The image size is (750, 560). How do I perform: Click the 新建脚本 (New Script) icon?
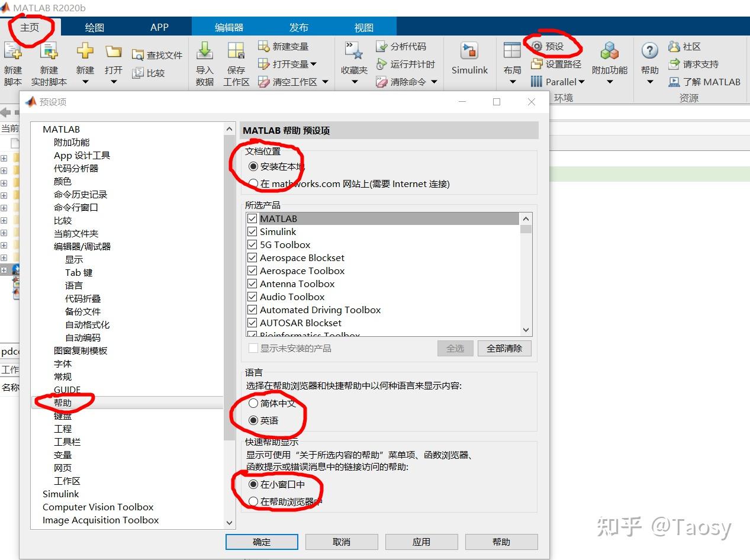point(12,51)
